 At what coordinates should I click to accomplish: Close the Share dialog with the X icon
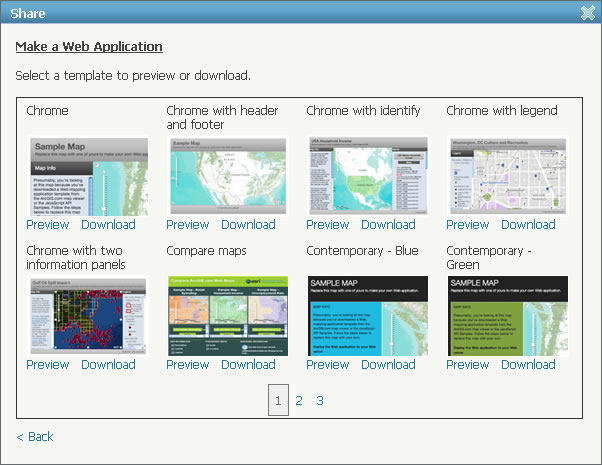tap(587, 13)
